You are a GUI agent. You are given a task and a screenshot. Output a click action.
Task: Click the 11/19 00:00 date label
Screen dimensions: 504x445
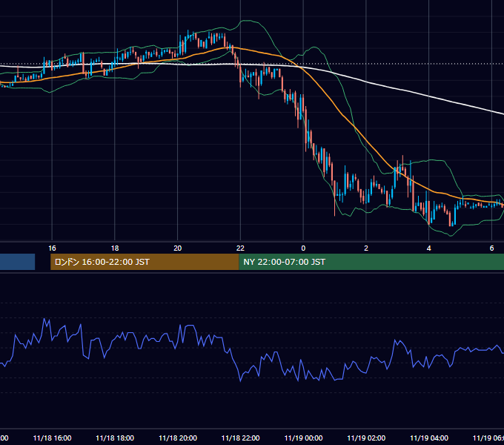[x=303, y=438]
